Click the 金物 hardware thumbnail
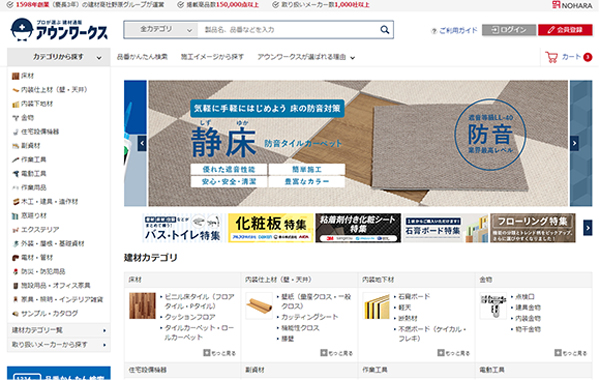 click(493, 306)
